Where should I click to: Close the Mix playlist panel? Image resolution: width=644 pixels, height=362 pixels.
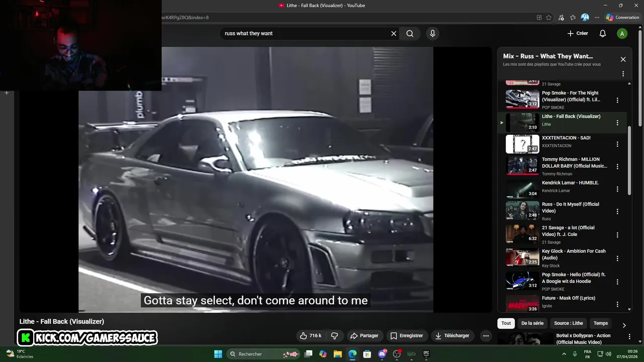click(623, 59)
